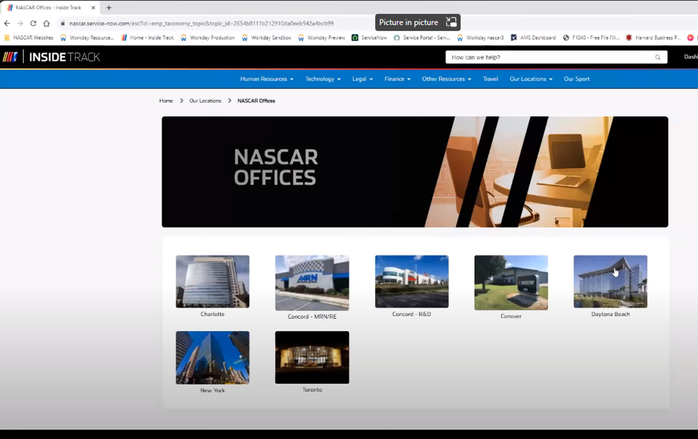Click the Charlotte label text
Image resolution: width=698 pixels, height=439 pixels.
point(212,314)
